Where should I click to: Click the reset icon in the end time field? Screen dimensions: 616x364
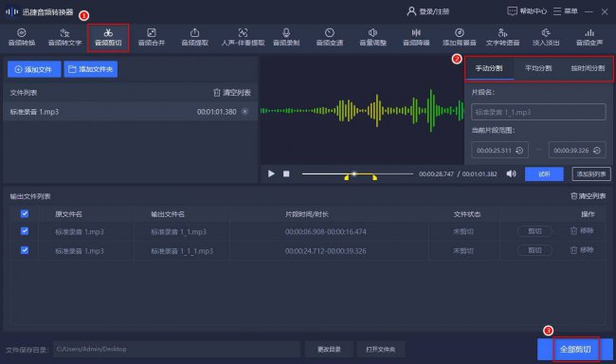597,150
